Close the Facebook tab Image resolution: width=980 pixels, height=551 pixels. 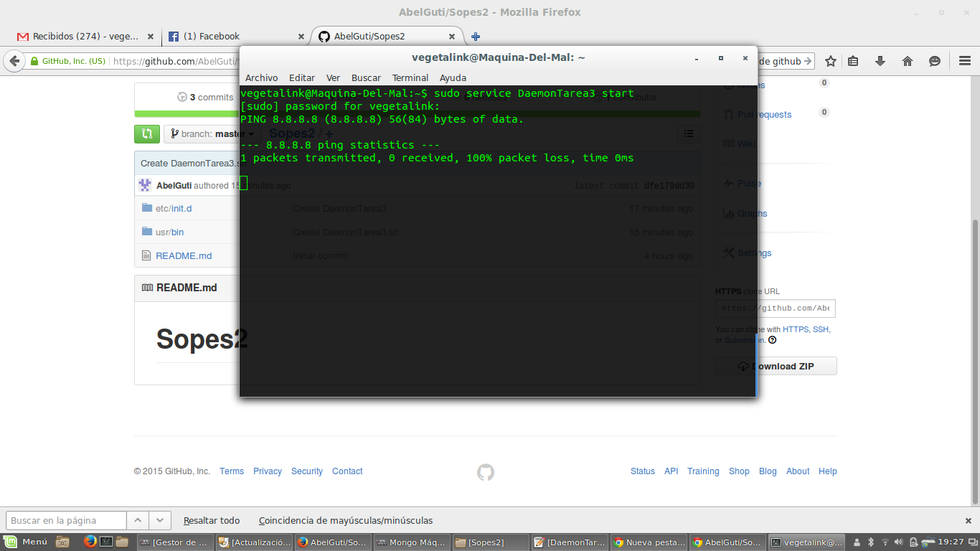coord(302,37)
